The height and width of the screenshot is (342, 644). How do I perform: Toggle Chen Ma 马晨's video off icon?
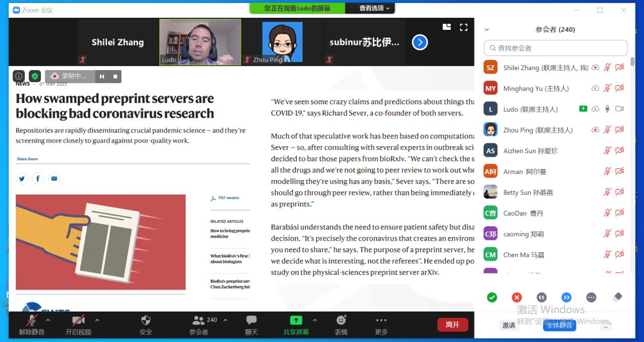pyautogui.click(x=619, y=255)
